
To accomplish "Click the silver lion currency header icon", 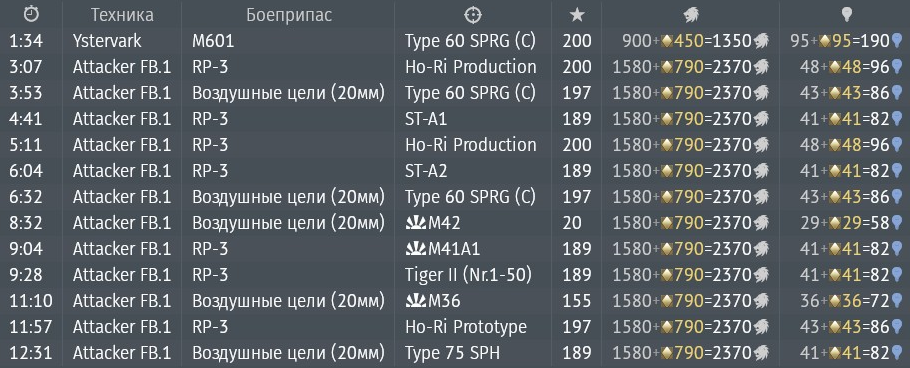I will (691, 15).
